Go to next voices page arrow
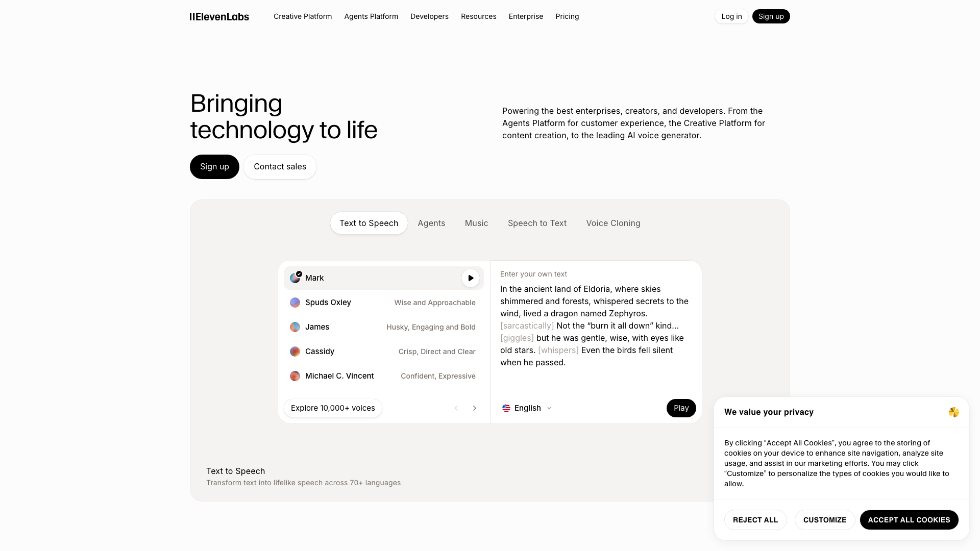The height and width of the screenshot is (551, 980). click(475, 408)
